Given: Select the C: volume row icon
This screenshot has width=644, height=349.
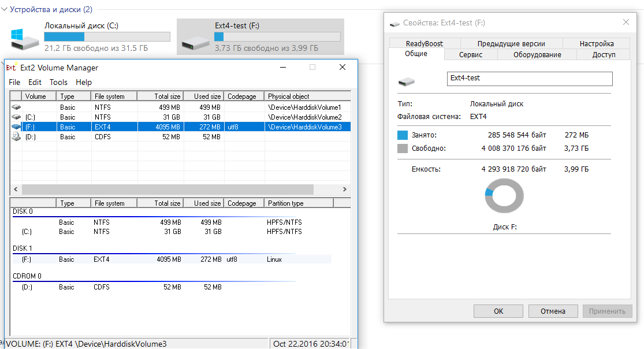Looking at the screenshot, I should point(16,117).
